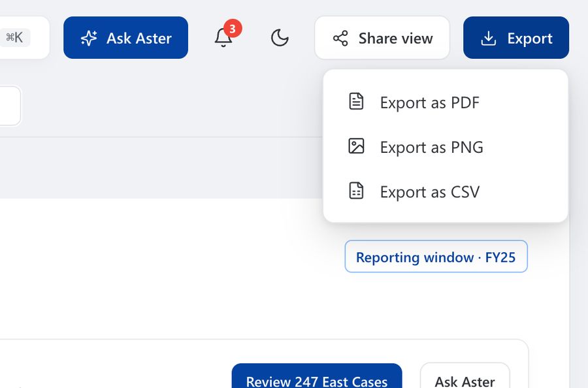Click the Ask Aster sparkle button in header
The width and height of the screenshot is (588, 388).
click(x=125, y=38)
